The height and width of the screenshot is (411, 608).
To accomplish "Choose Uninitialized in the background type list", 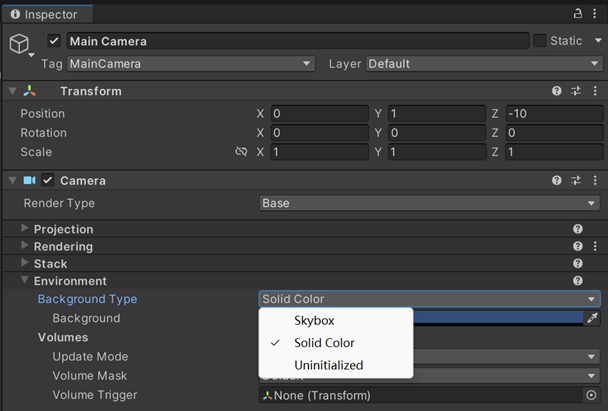I will (328, 365).
